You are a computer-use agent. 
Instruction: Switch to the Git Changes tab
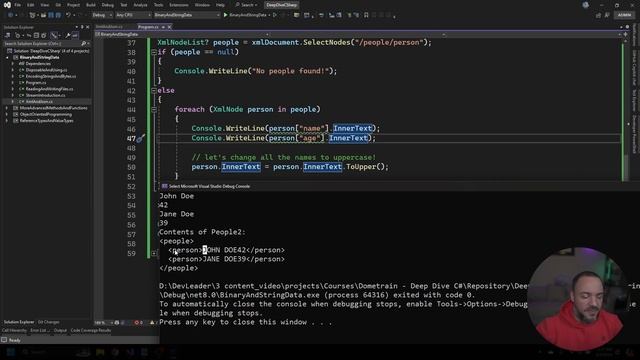49,322
